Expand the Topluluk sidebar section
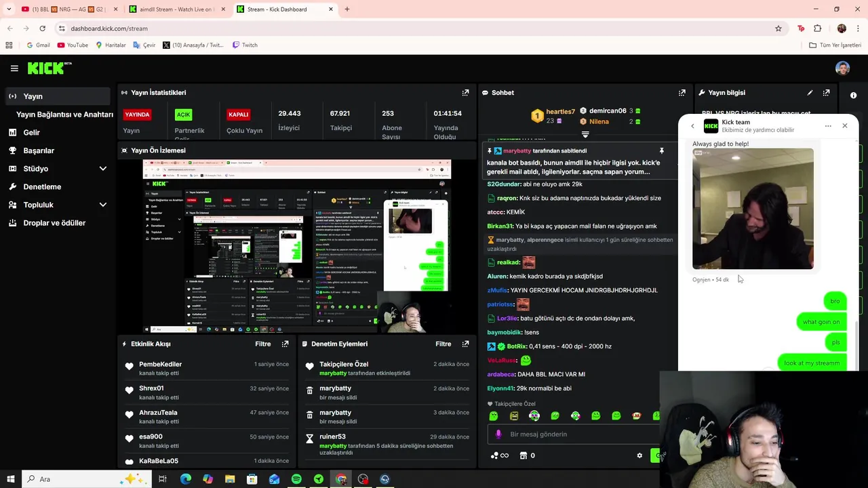Viewport: 868px width, 488px height. coord(103,205)
